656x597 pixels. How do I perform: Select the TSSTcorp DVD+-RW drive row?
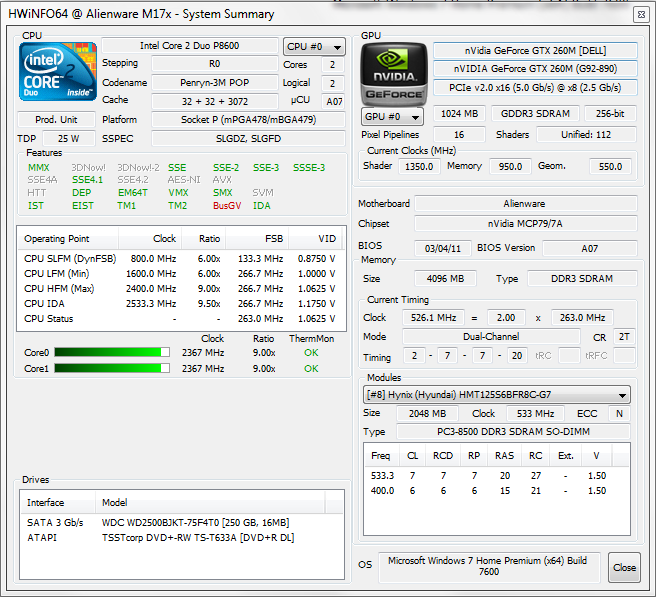[182, 538]
